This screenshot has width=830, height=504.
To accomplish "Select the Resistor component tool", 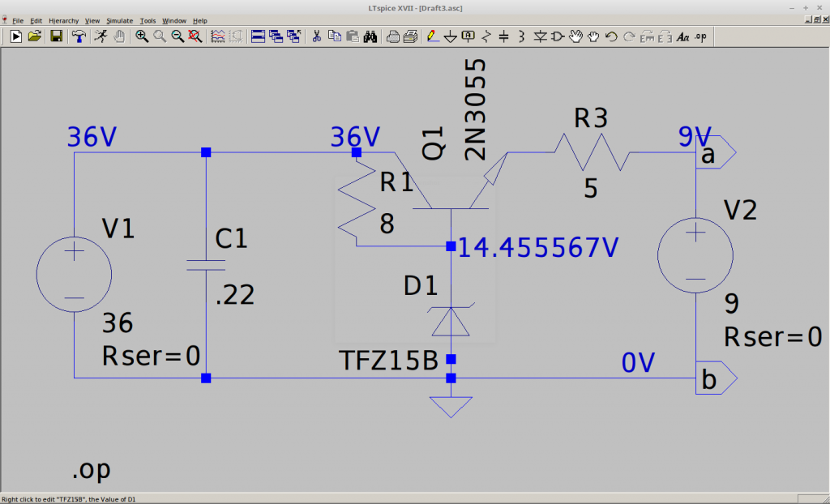I will point(486,36).
